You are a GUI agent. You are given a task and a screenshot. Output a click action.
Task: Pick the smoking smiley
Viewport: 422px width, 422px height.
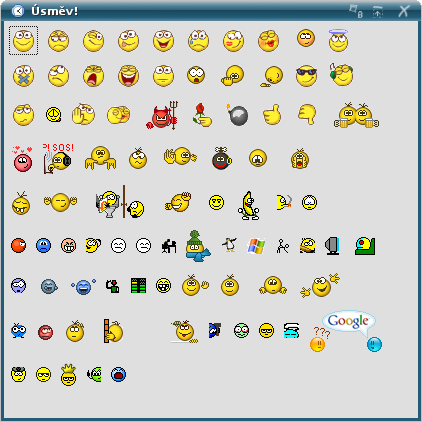coord(284,202)
